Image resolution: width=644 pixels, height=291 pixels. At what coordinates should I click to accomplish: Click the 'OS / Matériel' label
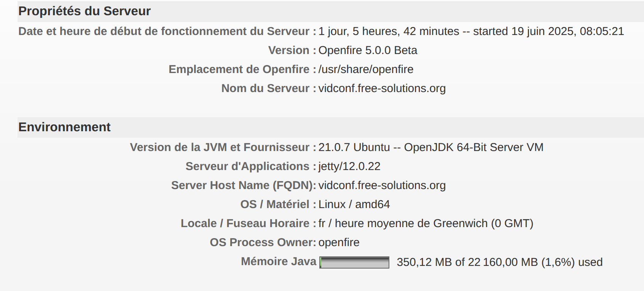(275, 204)
